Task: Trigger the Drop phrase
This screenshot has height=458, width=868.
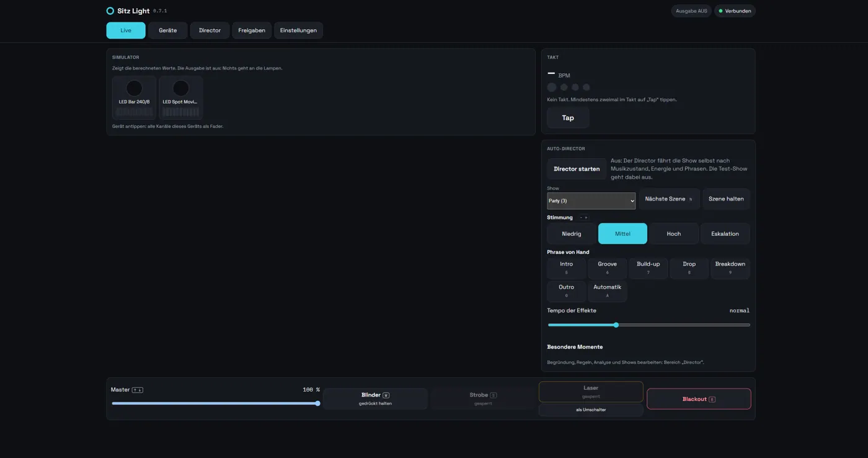Action: tap(689, 268)
